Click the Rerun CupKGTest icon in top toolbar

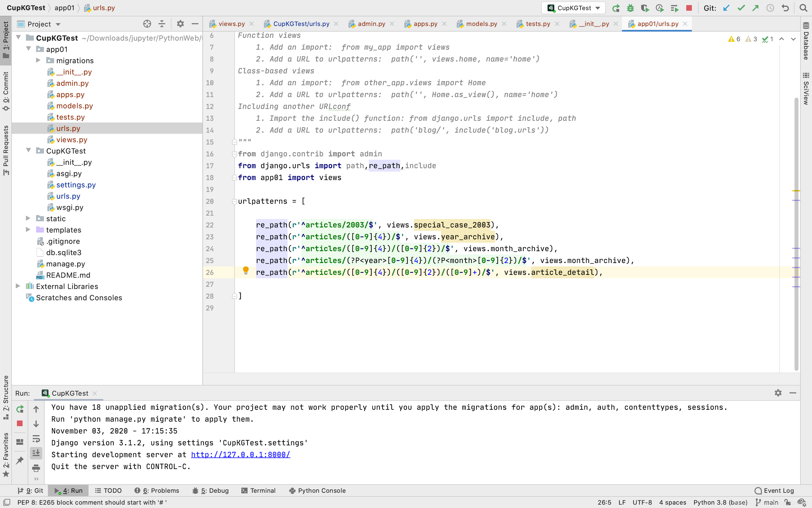pos(616,8)
